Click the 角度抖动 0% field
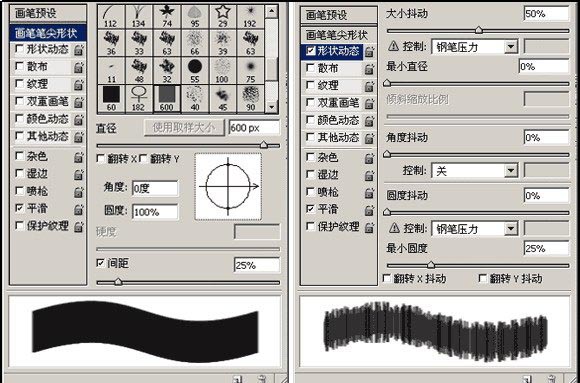 point(546,137)
